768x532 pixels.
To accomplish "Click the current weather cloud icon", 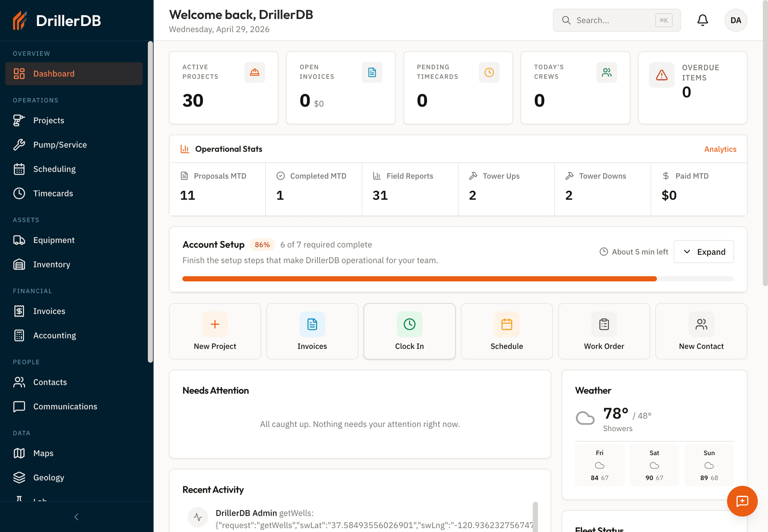I will pos(585,418).
